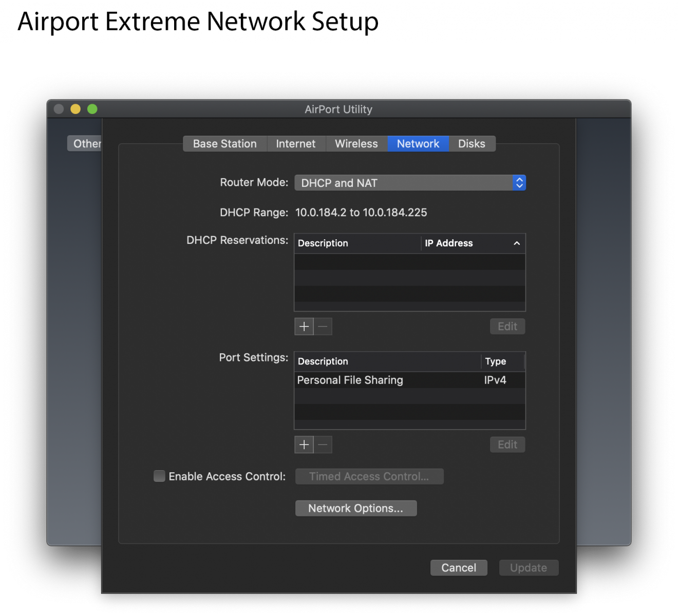This screenshot has width=678, height=616.
Task: Open Network Options dialog
Action: (356, 508)
